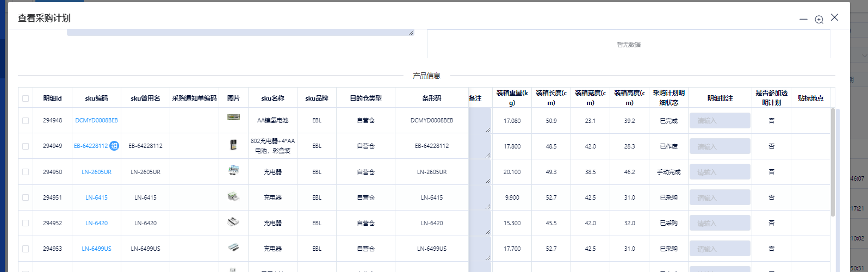Open sku link DCMYD0008BEB

click(x=96, y=121)
